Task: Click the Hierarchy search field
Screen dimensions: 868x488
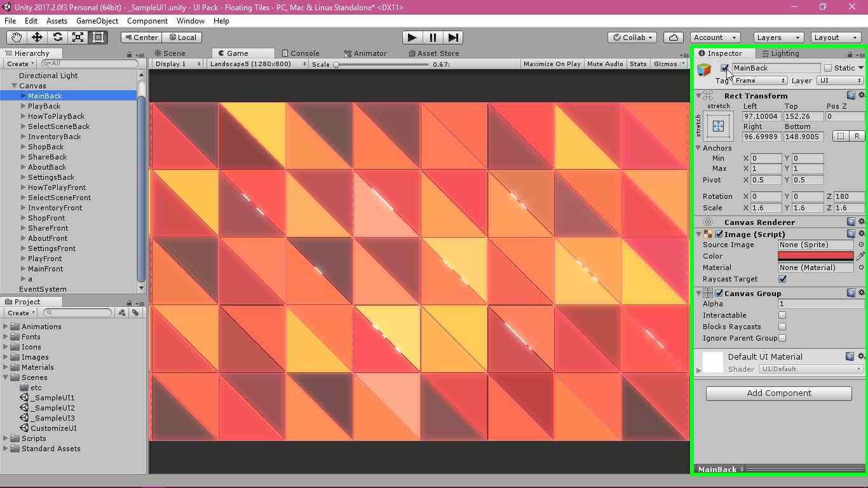Action: coord(89,64)
